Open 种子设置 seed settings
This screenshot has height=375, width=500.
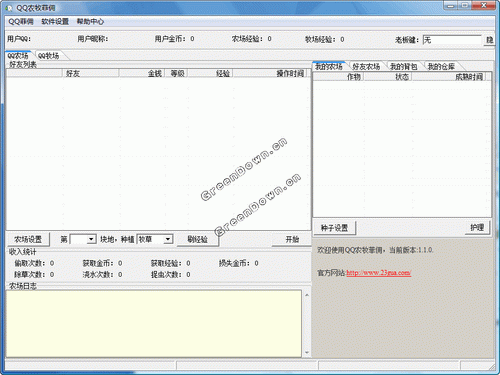pyautogui.click(x=334, y=228)
